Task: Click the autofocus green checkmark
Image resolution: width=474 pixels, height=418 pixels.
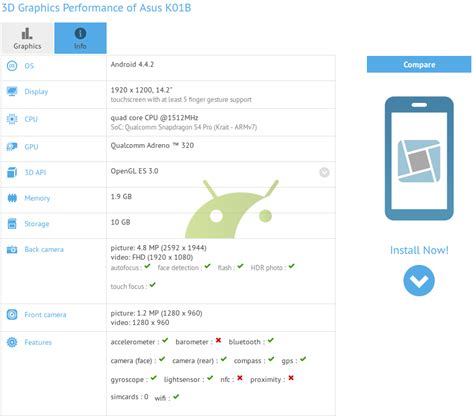Action: [147, 266]
